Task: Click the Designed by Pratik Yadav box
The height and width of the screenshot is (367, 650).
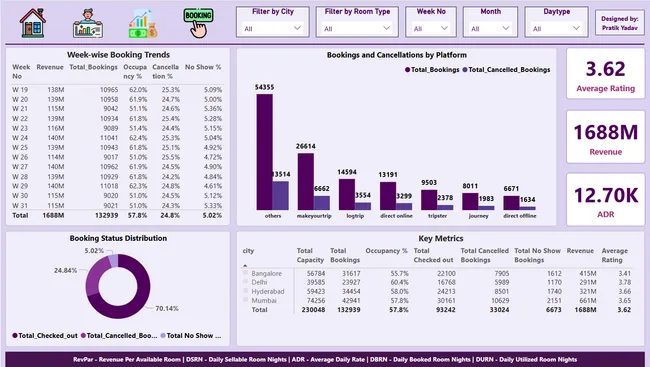Action: pos(620,23)
